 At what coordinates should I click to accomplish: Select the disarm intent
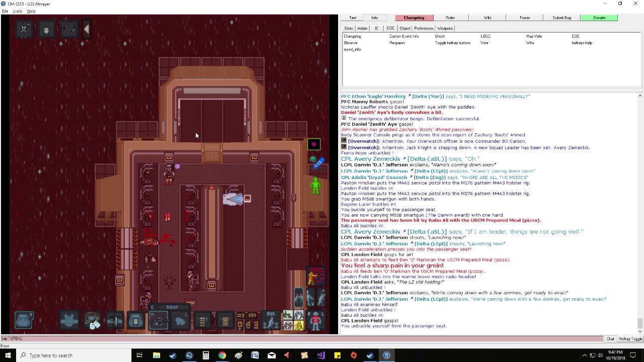click(299, 315)
